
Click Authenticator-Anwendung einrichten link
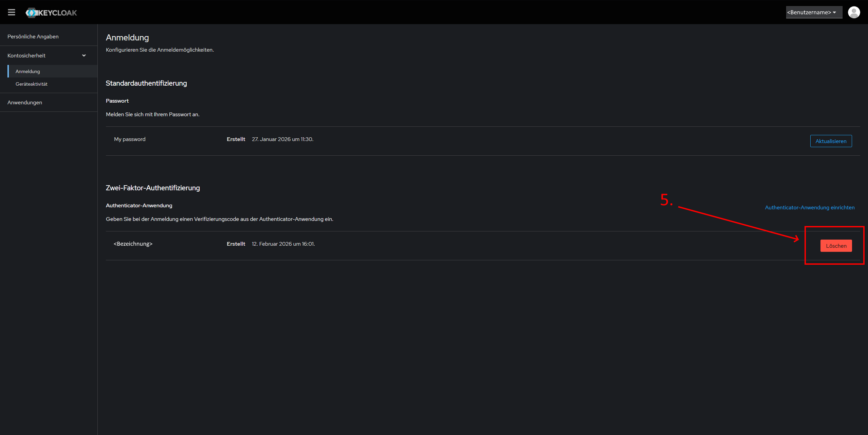click(810, 207)
